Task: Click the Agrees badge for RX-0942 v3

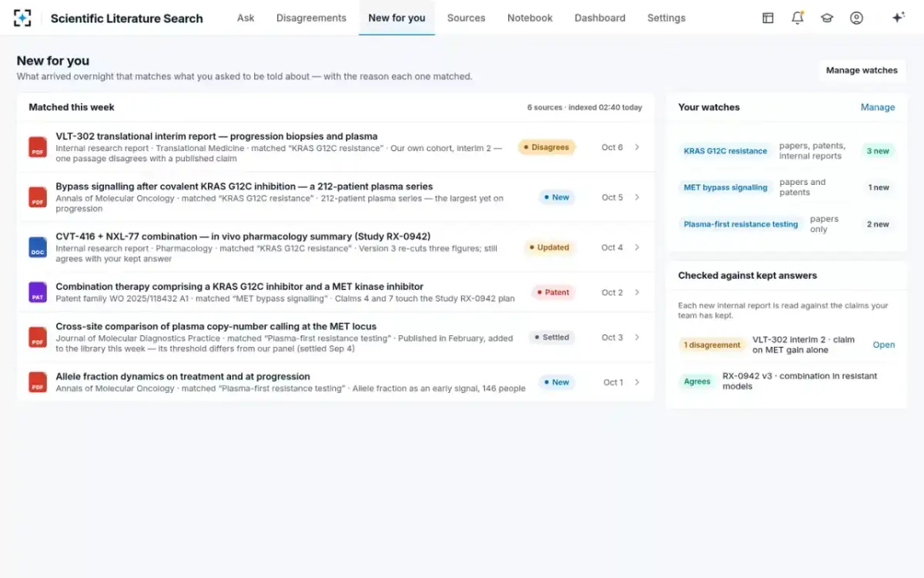Action: (697, 381)
